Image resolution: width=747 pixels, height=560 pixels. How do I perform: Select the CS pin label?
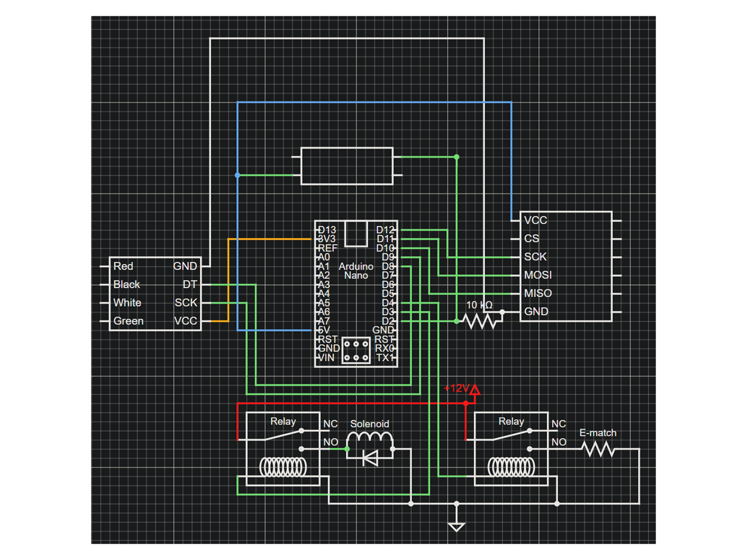(532, 238)
